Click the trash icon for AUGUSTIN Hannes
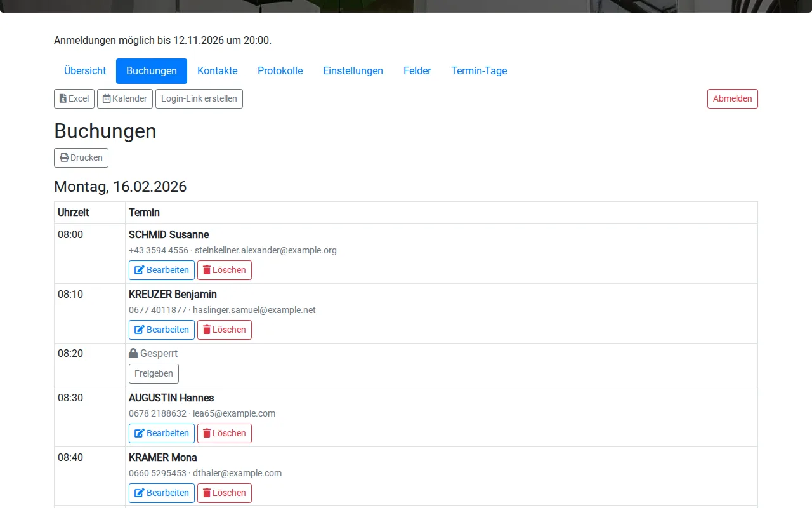The width and height of the screenshot is (812, 508). coord(207,433)
